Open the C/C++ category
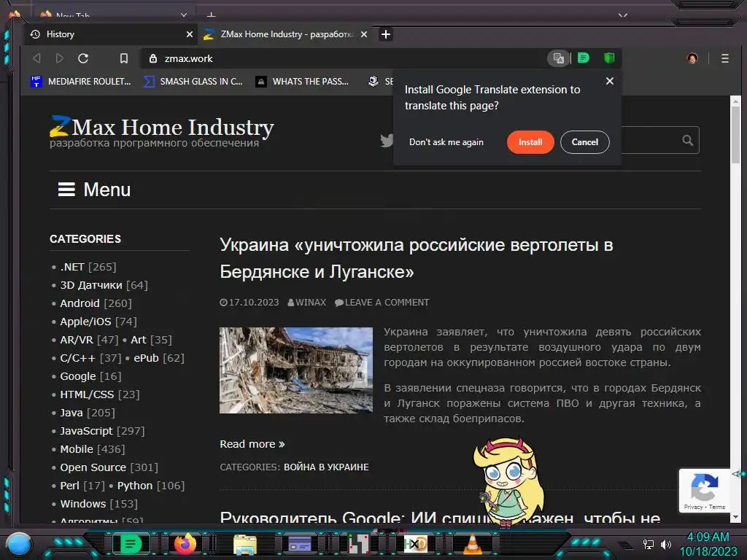Screen dimensions: 747x560 [77, 357]
